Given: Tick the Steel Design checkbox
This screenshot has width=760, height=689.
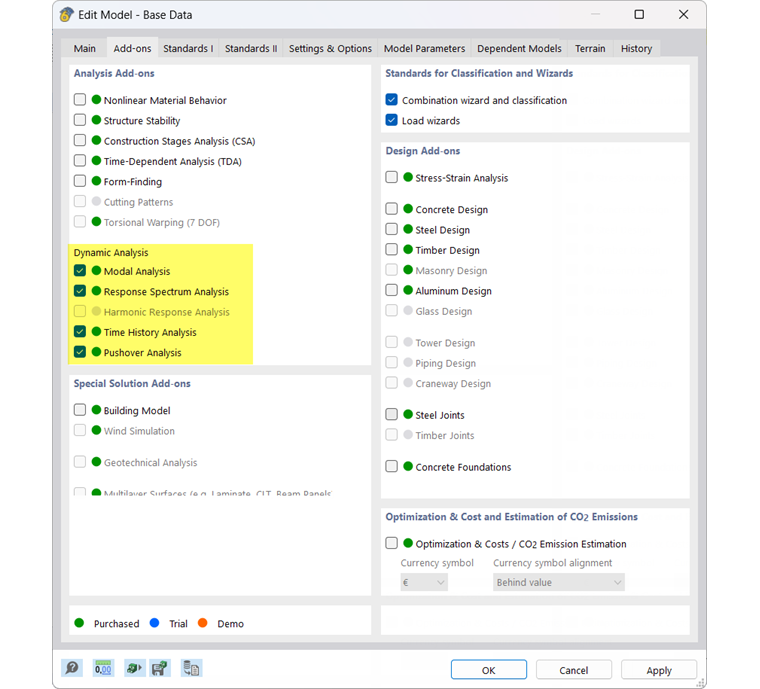Looking at the screenshot, I should click(x=392, y=229).
